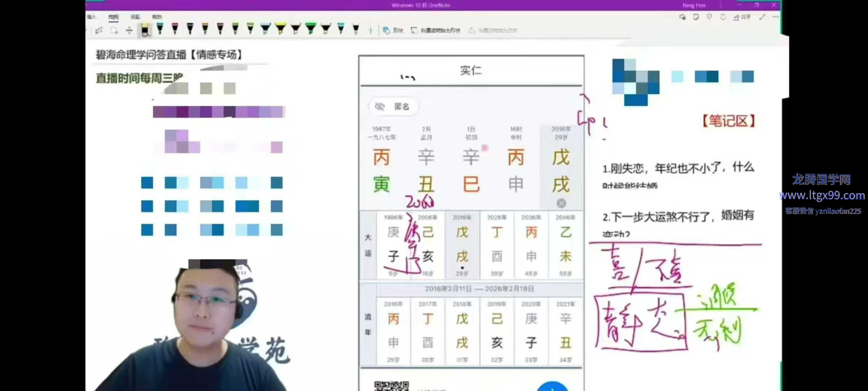Screen dimensions: 868x391
Task: Select the 2019年 己亥 流年 cell
Action: [x=497, y=331]
